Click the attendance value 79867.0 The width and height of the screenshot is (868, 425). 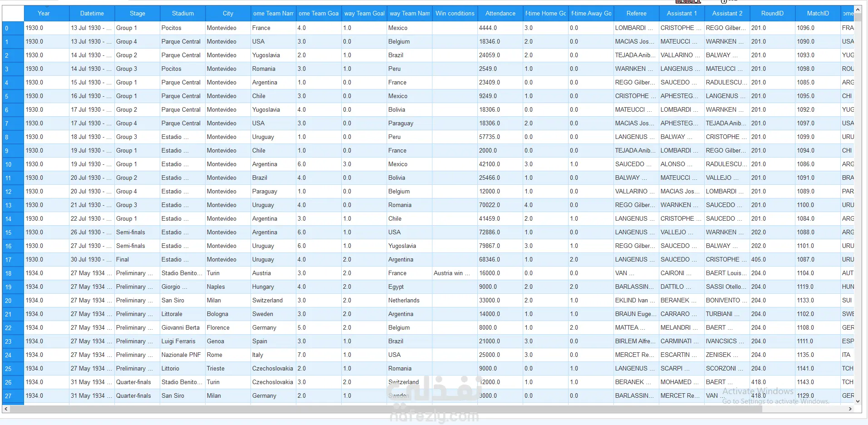pyautogui.click(x=500, y=246)
